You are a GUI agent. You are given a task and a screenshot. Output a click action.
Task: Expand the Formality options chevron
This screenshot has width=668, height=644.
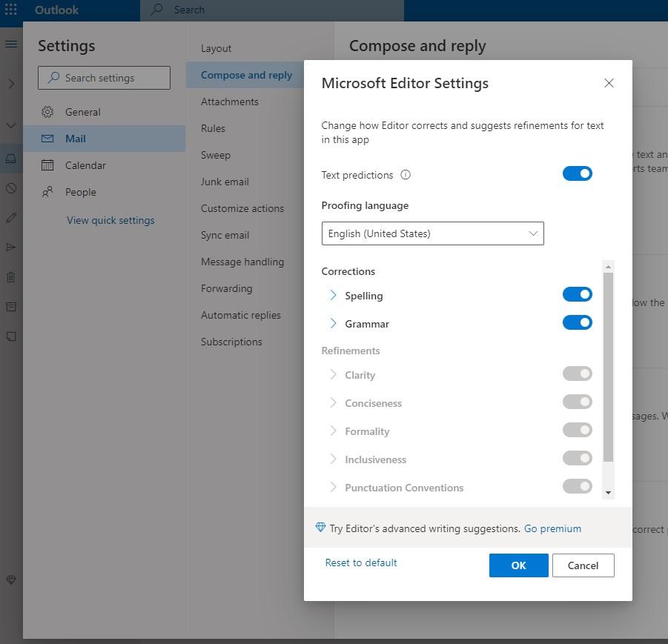click(x=333, y=431)
